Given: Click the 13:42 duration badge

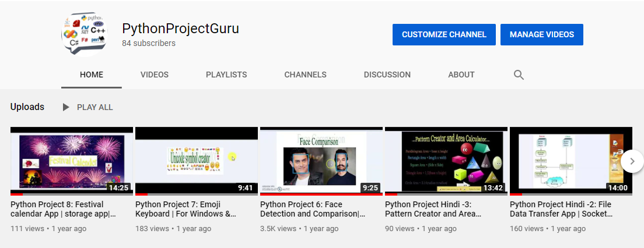Looking at the screenshot, I should click(x=494, y=188).
